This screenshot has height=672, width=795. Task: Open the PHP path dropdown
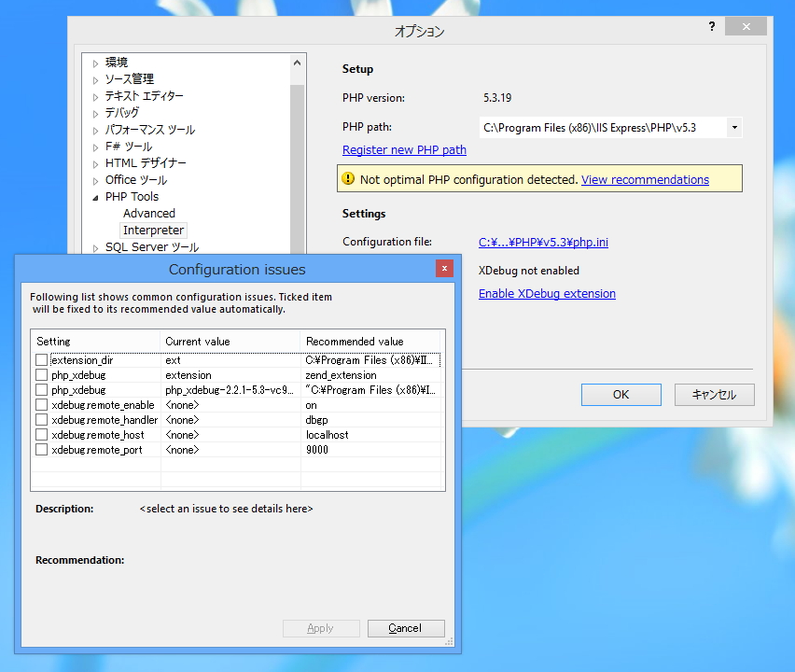click(x=733, y=127)
